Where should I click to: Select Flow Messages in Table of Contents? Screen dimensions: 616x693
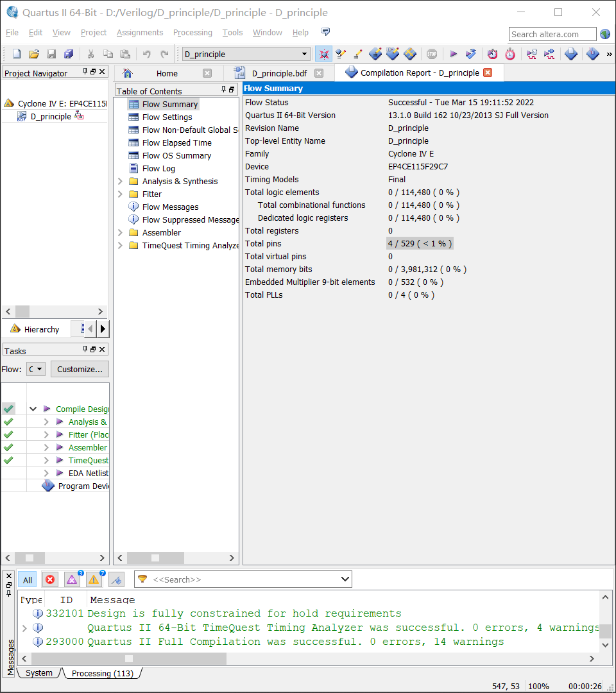(170, 207)
